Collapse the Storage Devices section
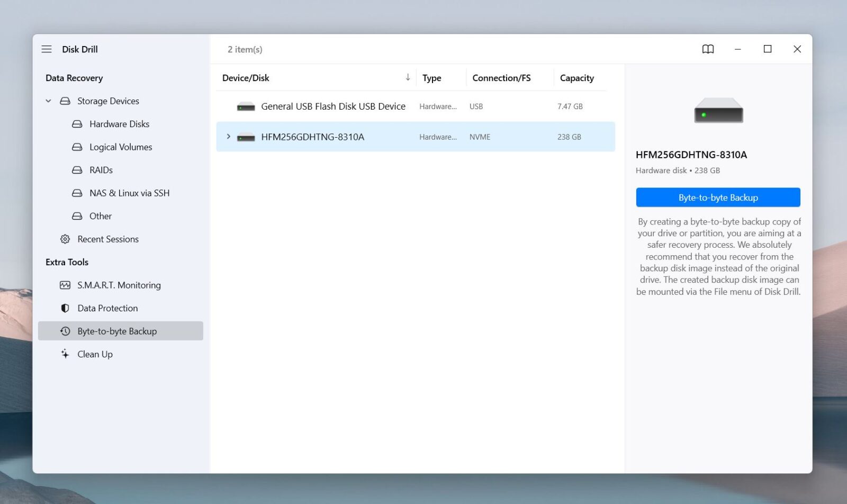 pos(48,101)
